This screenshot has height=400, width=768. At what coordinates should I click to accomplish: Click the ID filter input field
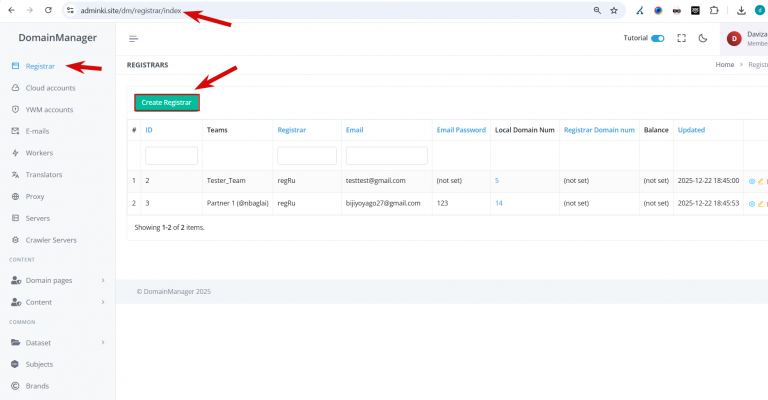point(171,156)
